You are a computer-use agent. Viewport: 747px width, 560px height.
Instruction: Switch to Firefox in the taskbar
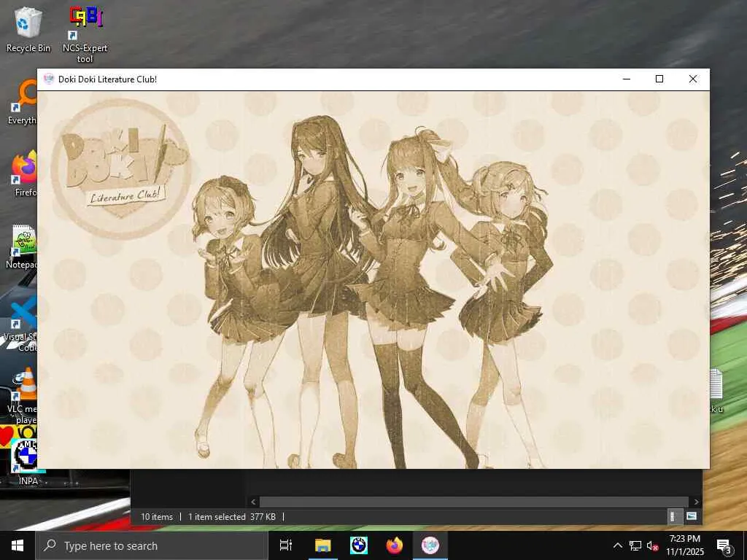(394, 545)
